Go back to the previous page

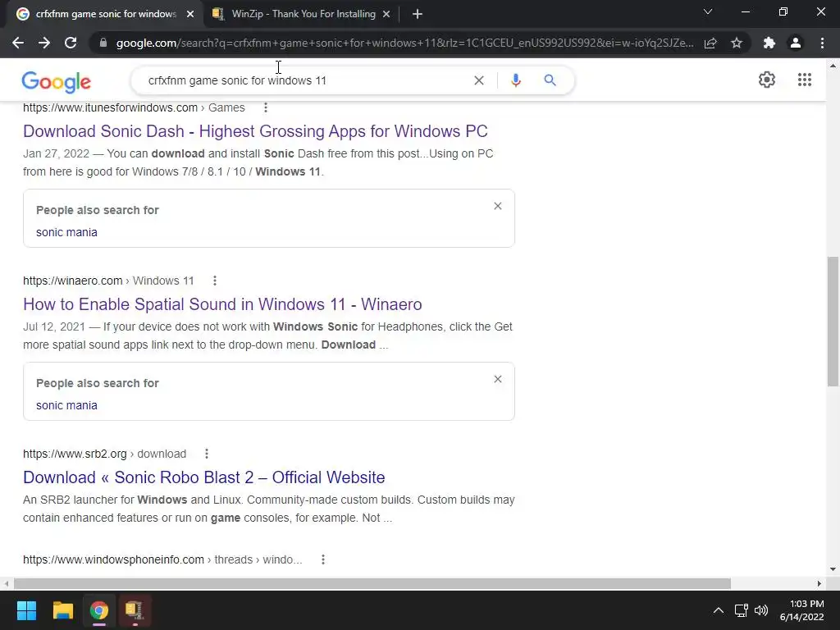click(18, 43)
